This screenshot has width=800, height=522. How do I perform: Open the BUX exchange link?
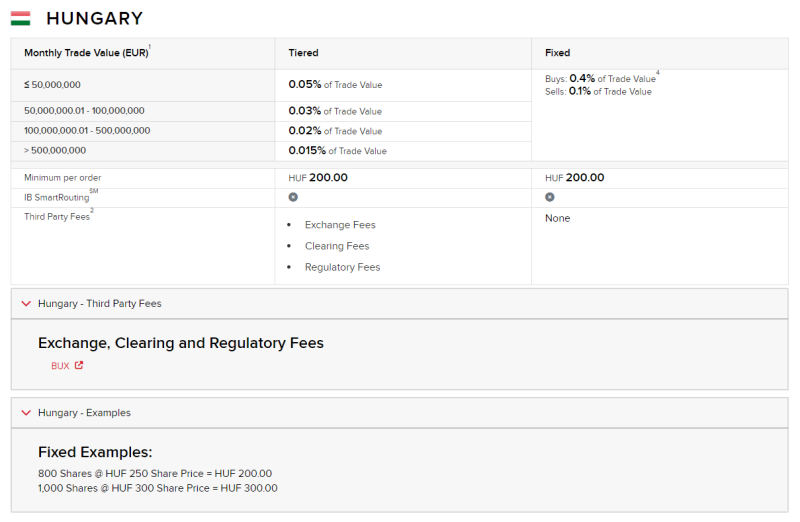[60, 366]
